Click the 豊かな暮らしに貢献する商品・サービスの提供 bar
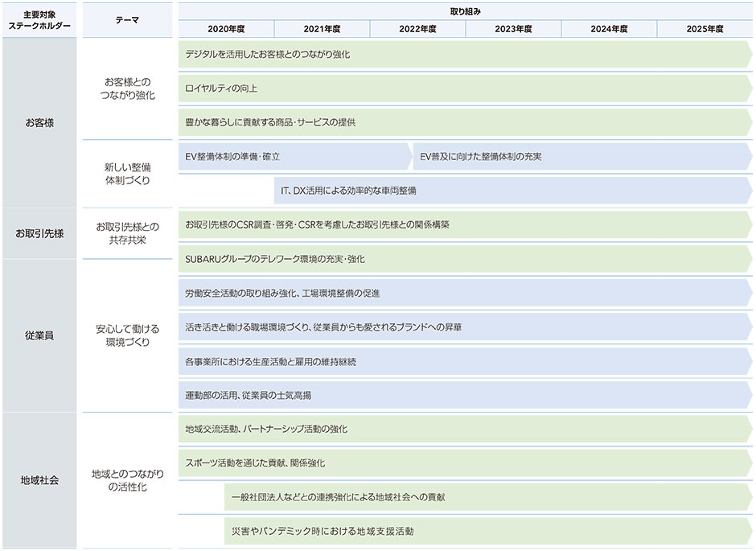This screenshot has height=551, width=756. pyautogui.click(x=466, y=122)
